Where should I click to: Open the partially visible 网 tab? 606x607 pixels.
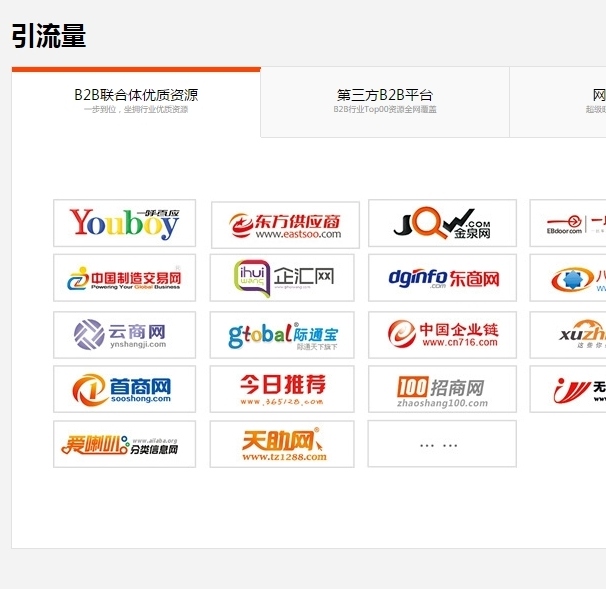coord(558,102)
